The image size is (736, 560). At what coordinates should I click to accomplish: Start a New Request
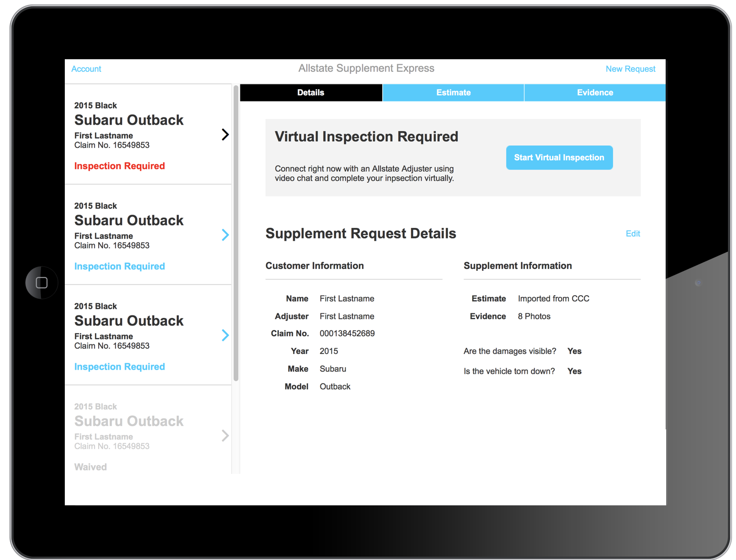630,69
